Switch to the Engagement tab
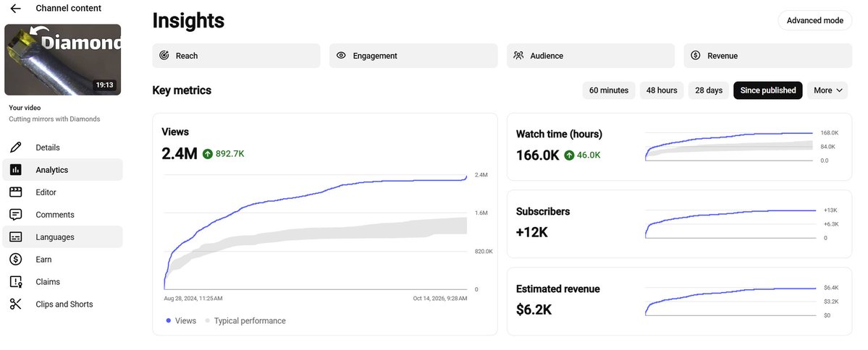The image size is (868, 350). click(413, 56)
